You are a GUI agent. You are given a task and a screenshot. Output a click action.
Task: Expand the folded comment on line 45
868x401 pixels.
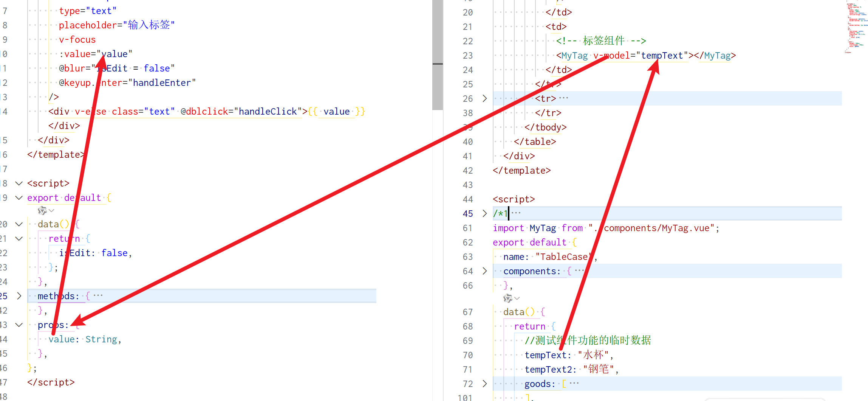click(484, 214)
